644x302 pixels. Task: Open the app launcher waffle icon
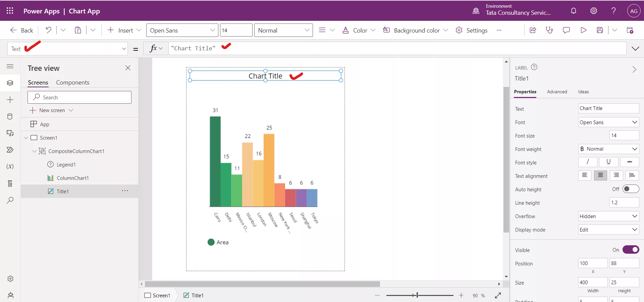point(10,11)
